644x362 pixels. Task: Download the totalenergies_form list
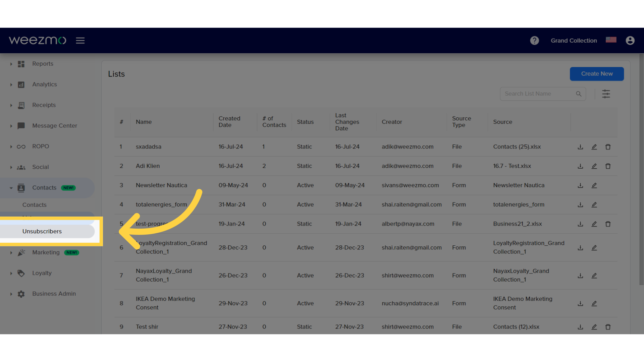pos(580,205)
